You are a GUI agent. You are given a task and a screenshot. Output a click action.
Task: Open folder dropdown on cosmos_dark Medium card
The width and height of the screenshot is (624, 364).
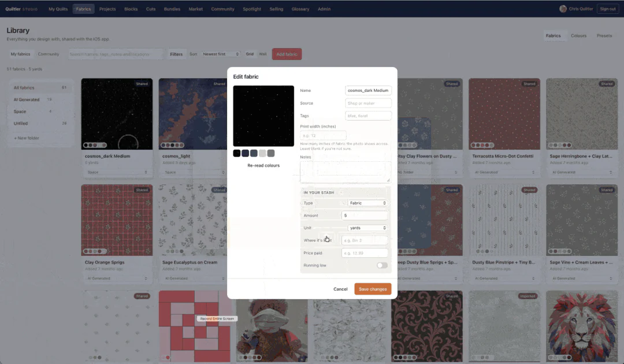(117, 172)
